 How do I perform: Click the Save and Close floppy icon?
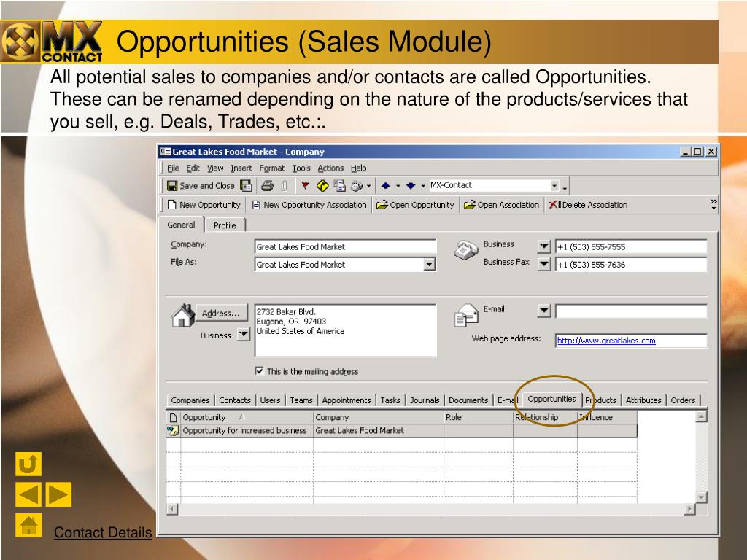pos(172,186)
